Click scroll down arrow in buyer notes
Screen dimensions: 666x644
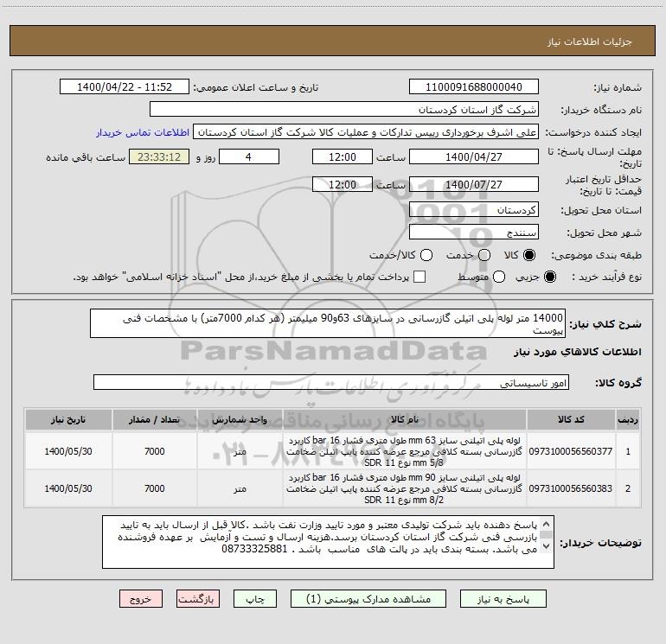[x=547, y=546]
